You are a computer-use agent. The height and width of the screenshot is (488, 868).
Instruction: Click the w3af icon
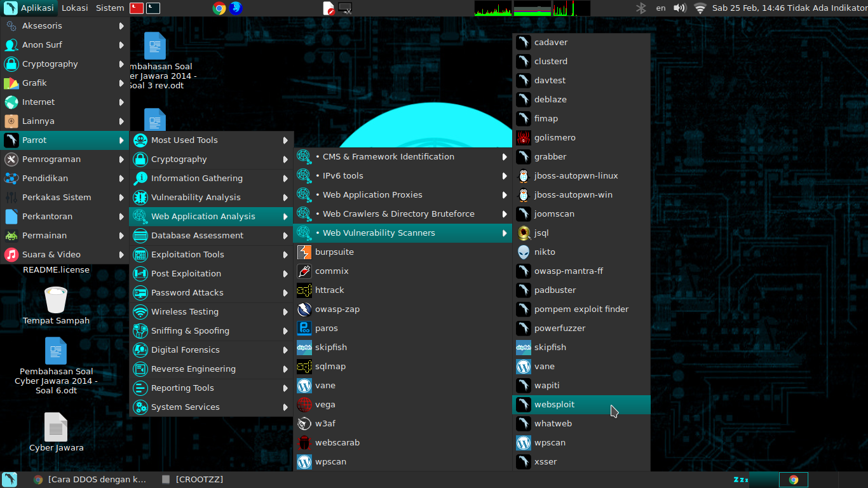pos(304,424)
